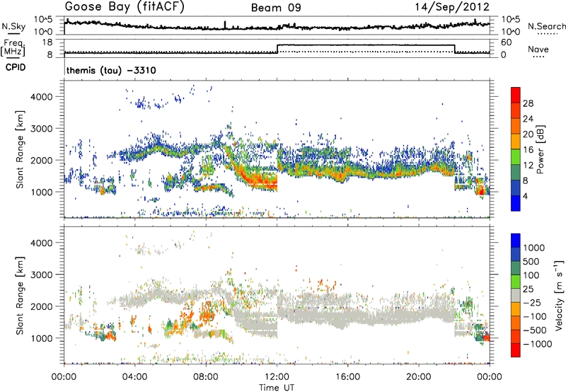This screenshot has height=392, width=566.
Task: Click the "100" value on the Velocity colorbar
Action: (531, 275)
